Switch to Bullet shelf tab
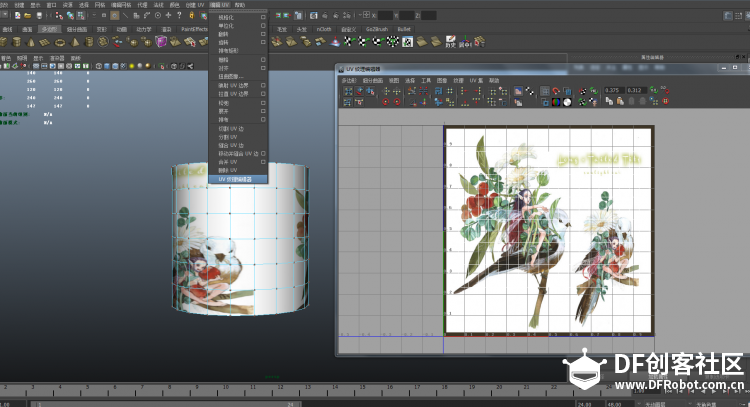 point(404,29)
